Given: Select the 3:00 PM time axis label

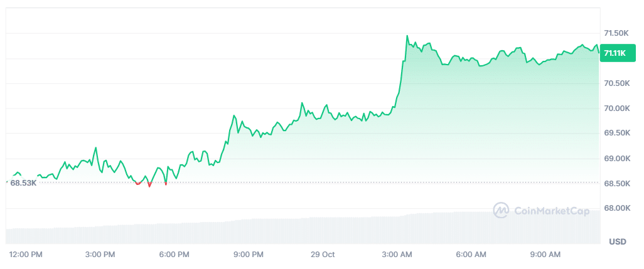Looking at the screenshot, I should pos(100,255).
